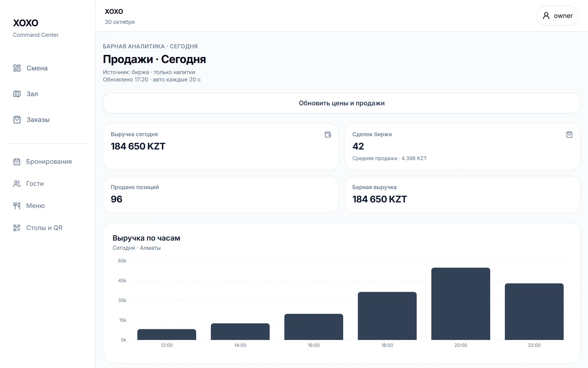Click the 20:00 x-axis label

pos(461,345)
